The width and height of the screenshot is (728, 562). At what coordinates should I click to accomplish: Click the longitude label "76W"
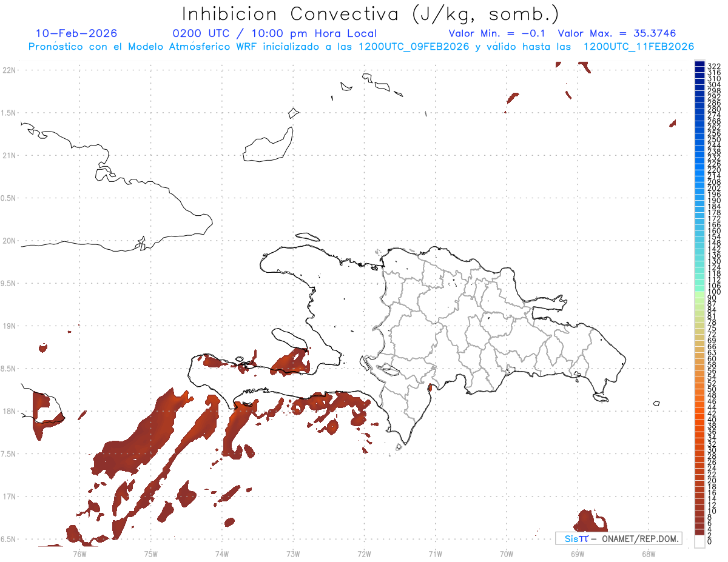coord(79,553)
